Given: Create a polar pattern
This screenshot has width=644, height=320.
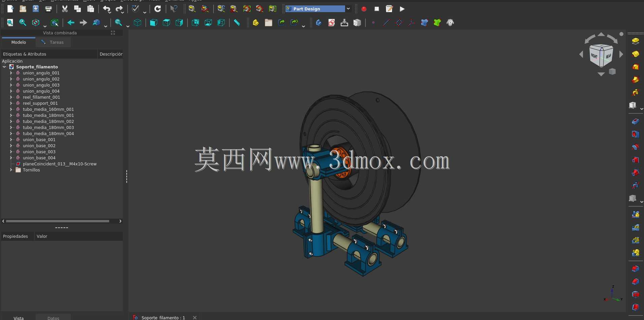Looking at the screenshot, I should tap(636, 240).
